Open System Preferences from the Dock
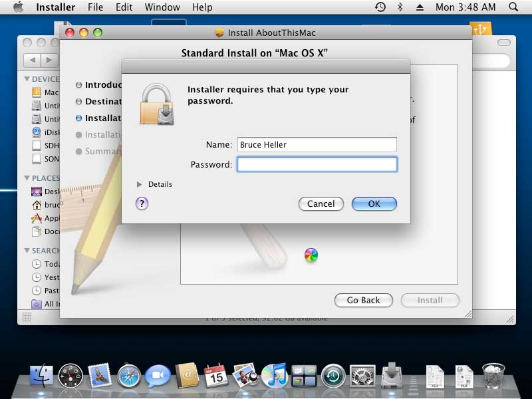The height and width of the screenshot is (399, 532). 362,376
